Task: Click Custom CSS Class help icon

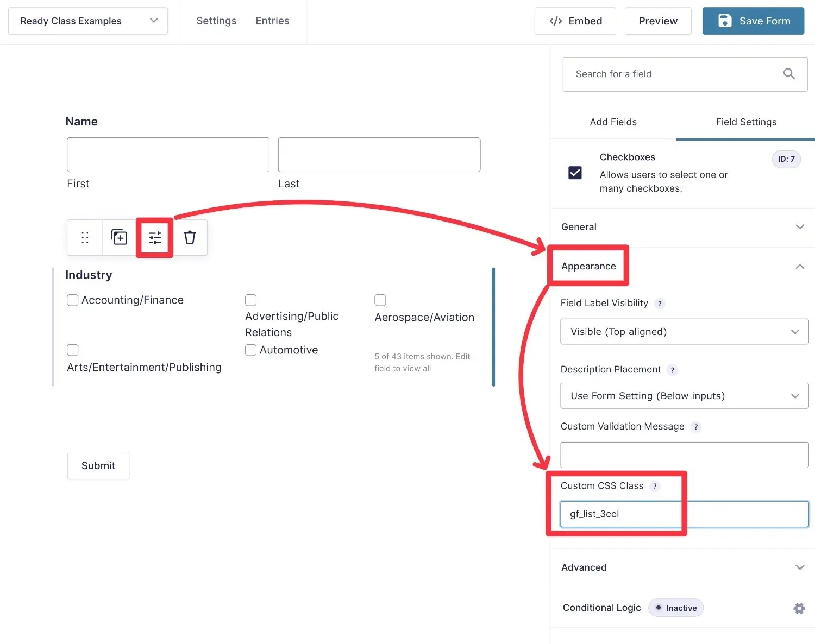Action: tap(655, 486)
